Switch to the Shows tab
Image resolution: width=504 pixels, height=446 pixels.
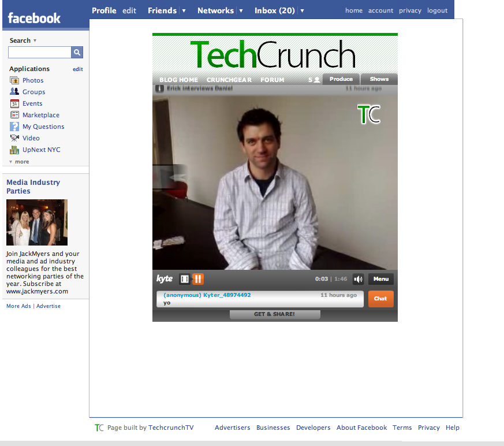pos(379,79)
